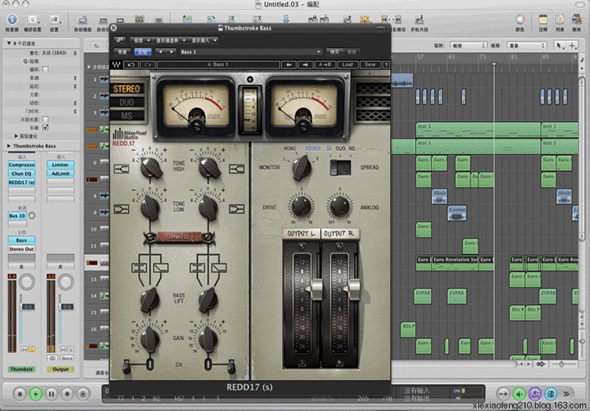Click the ANALOG knob

tap(340, 206)
